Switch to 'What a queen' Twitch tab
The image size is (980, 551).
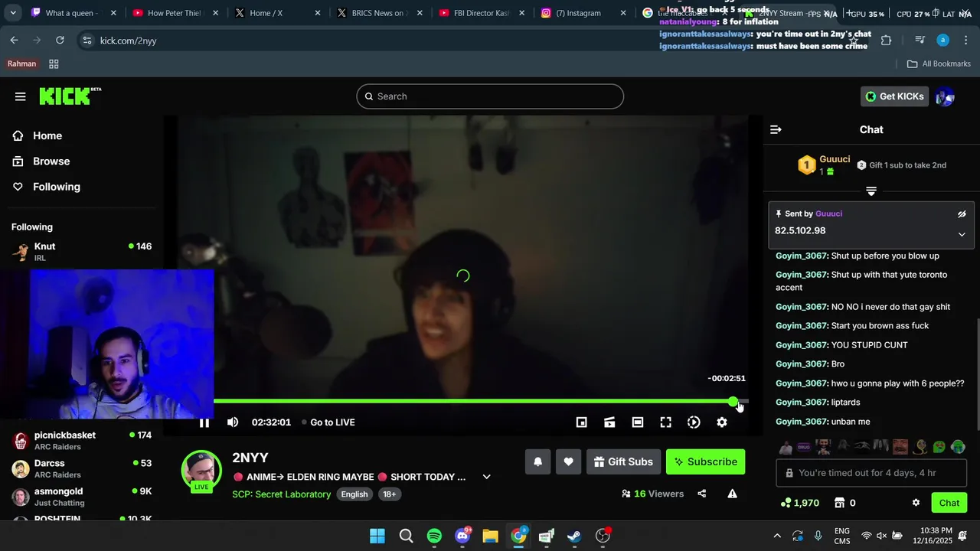point(73,13)
